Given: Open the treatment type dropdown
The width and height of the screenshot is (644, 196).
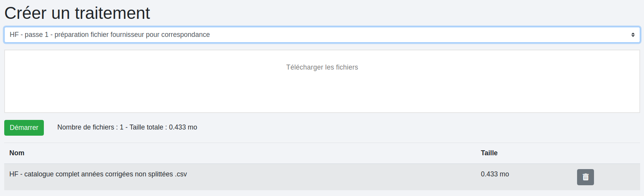Looking at the screenshot, I should click(322, 35).
